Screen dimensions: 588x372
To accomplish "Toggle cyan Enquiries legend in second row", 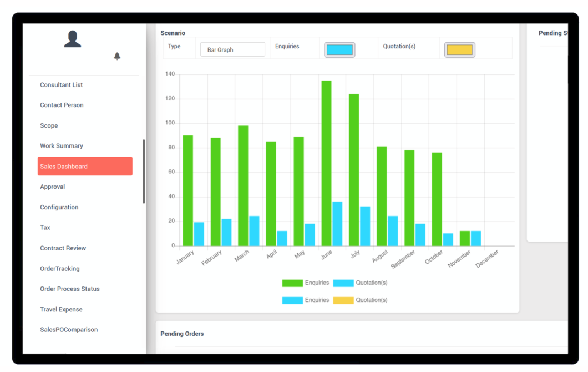I will point(306,300).
